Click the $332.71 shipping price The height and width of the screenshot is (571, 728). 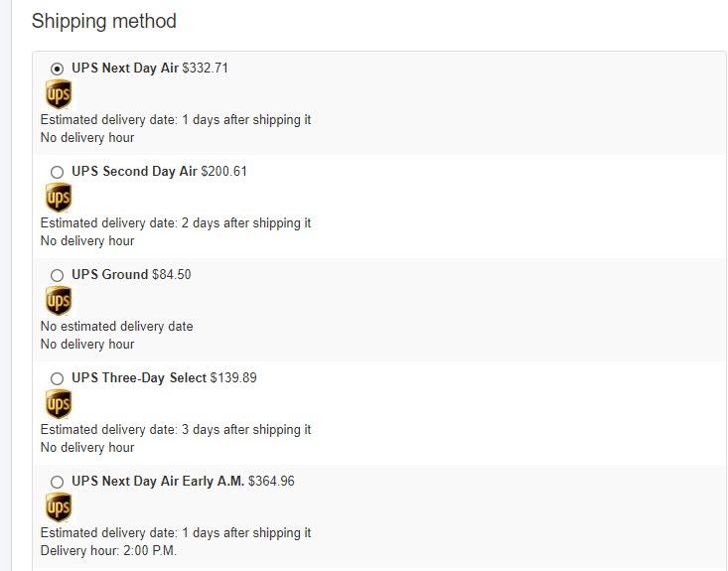tap(206, 69)
